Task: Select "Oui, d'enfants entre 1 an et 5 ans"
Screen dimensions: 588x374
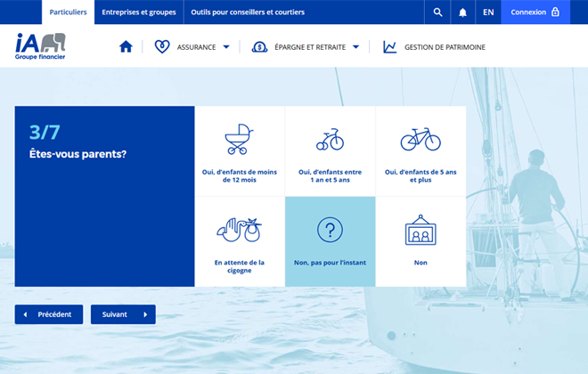Action: [x=330, y=151]
